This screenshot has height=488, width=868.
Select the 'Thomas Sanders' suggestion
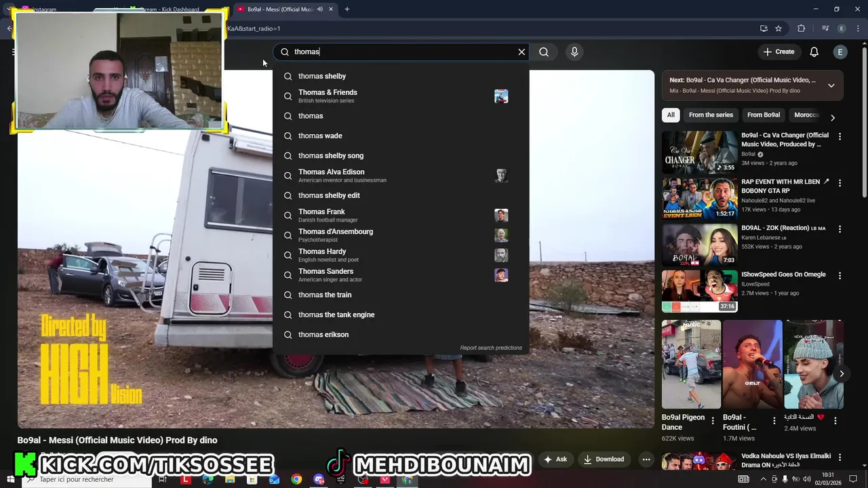click(401, 275)
